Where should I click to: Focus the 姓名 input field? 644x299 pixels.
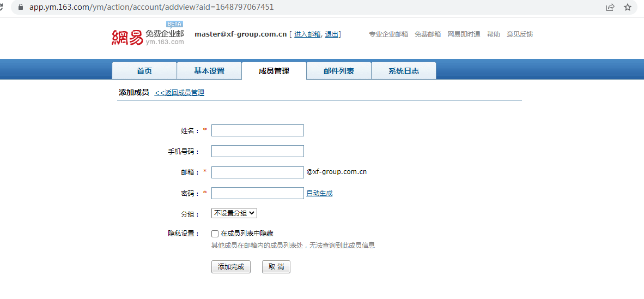pos(258,130)
